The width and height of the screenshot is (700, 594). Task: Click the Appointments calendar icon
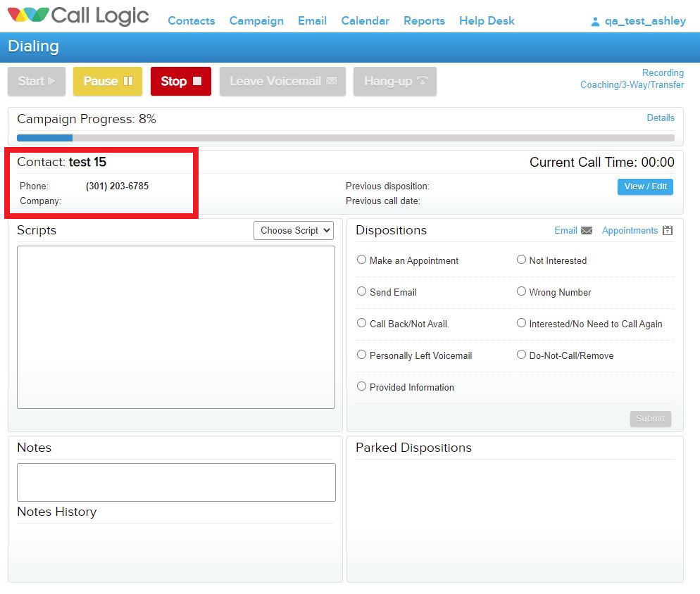(668, 231)
